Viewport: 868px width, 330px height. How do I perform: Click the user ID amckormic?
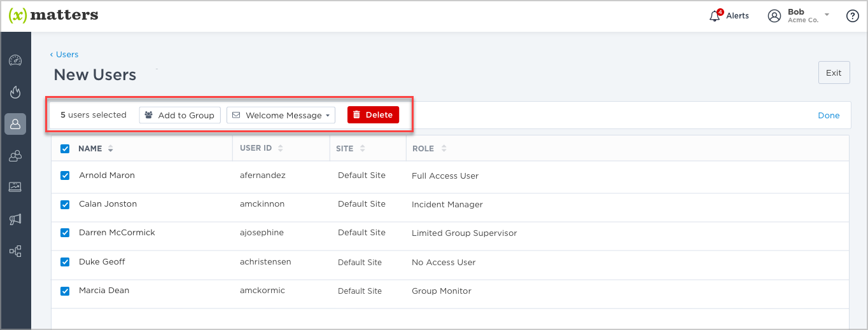tap(262, 290)
